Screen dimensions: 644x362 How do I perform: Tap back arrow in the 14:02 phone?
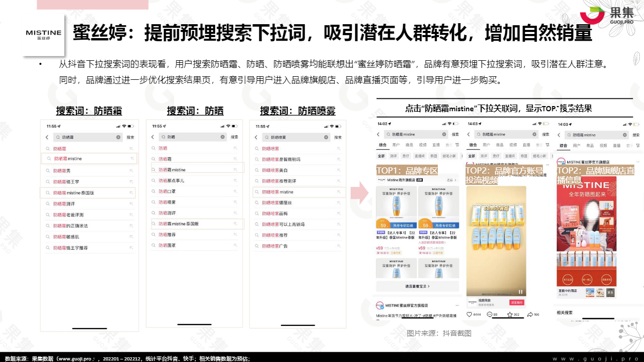point(378,134)
